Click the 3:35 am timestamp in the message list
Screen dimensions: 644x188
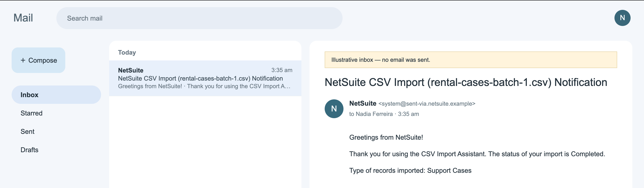pos(282,70)
